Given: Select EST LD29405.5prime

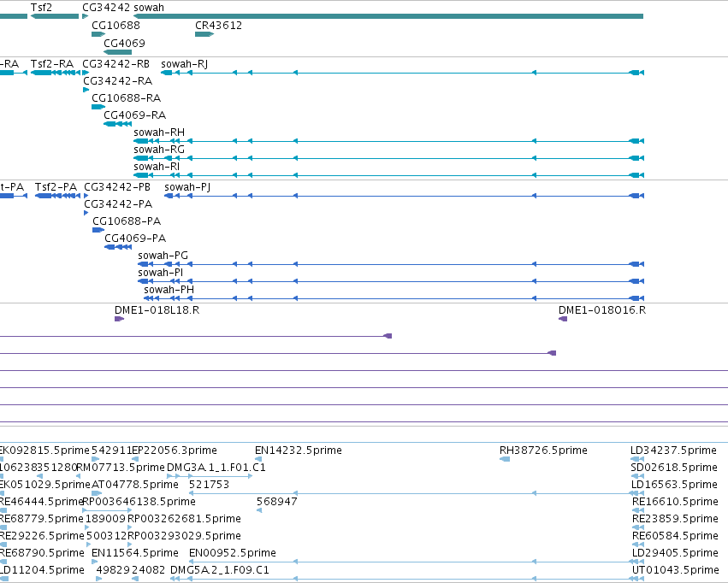Looking at the screenshot, I should pos(675,553).
